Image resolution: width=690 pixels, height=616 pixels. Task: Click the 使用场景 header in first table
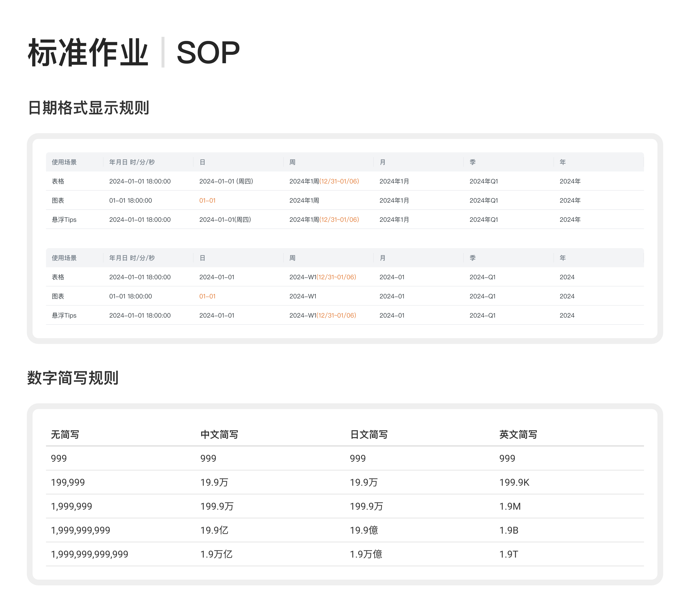(64, 162)
